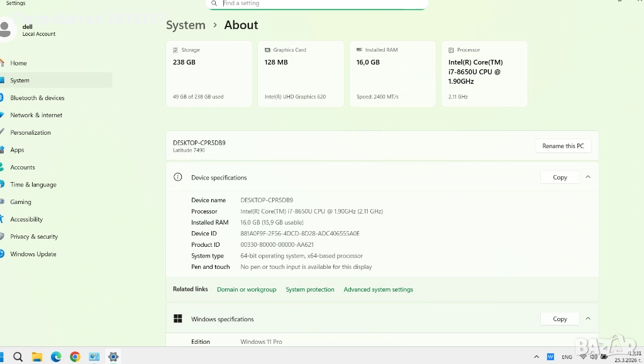The image size is (644, 364).
Task: Launch File Explorer from the taskbar
Action: pos(36,356)
